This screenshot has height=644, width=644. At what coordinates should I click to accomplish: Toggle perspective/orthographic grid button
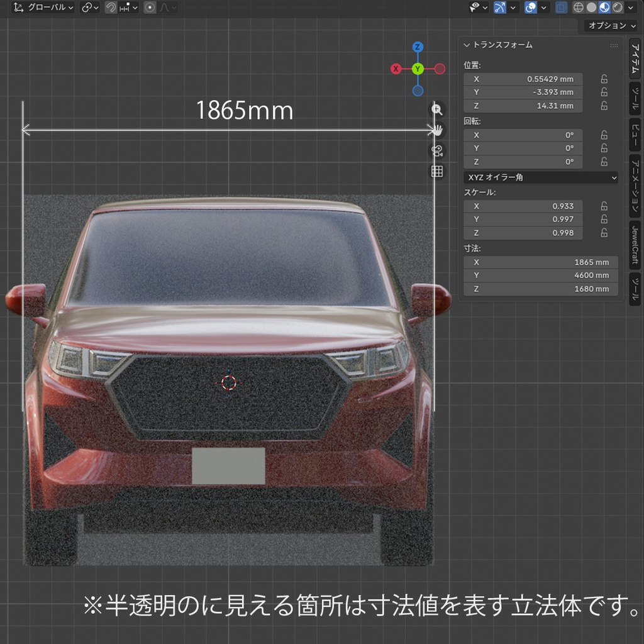pos(437,171)
